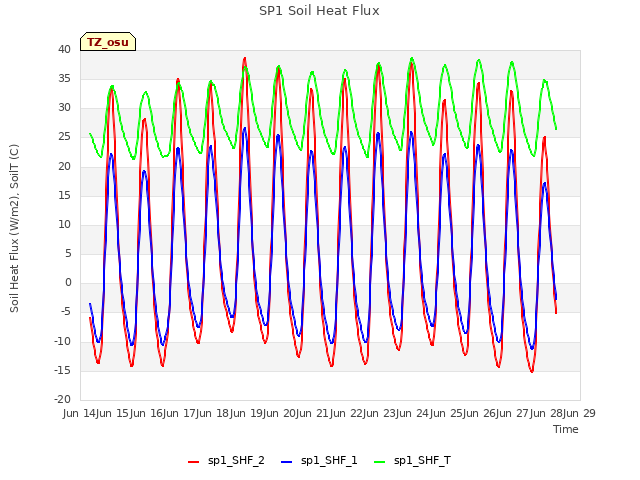The image size is (640, 480).
Task: Click the 40 y-axis tick label
Action: [x=64, y=49]
